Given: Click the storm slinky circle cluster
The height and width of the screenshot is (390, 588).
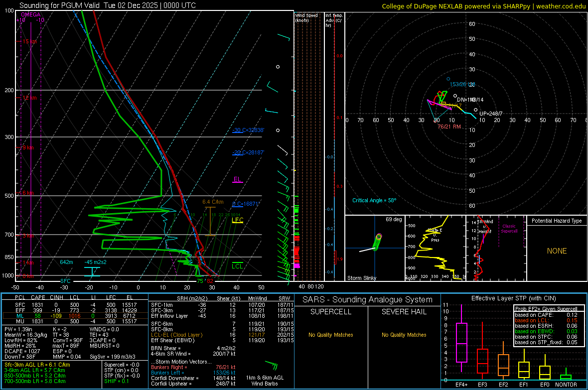Looking at the screenshot, I should [377, 242].
